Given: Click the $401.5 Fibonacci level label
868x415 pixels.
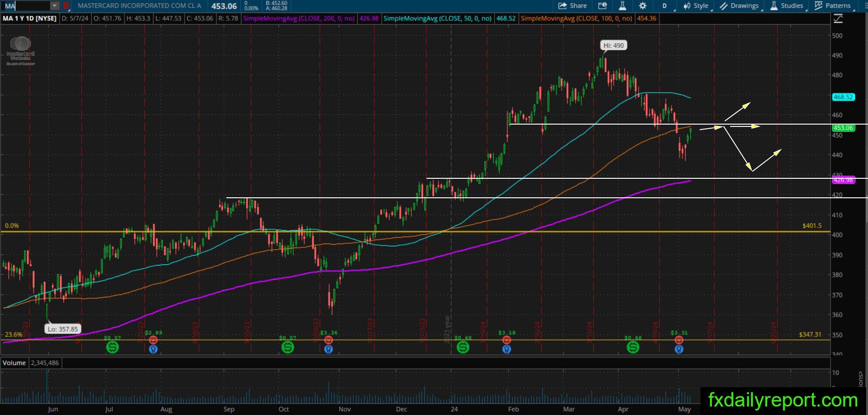Looking at the screenshot, I should [x=812, y=226].
